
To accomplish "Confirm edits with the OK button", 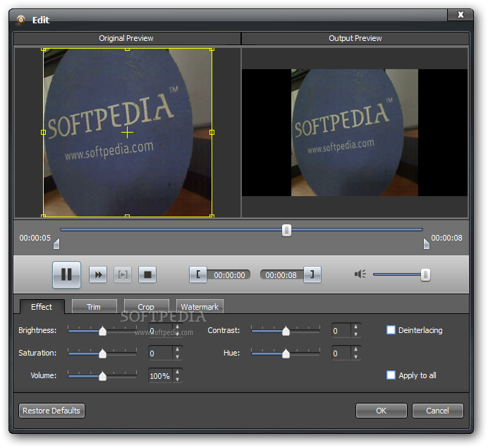I will [x=382, y=411].
